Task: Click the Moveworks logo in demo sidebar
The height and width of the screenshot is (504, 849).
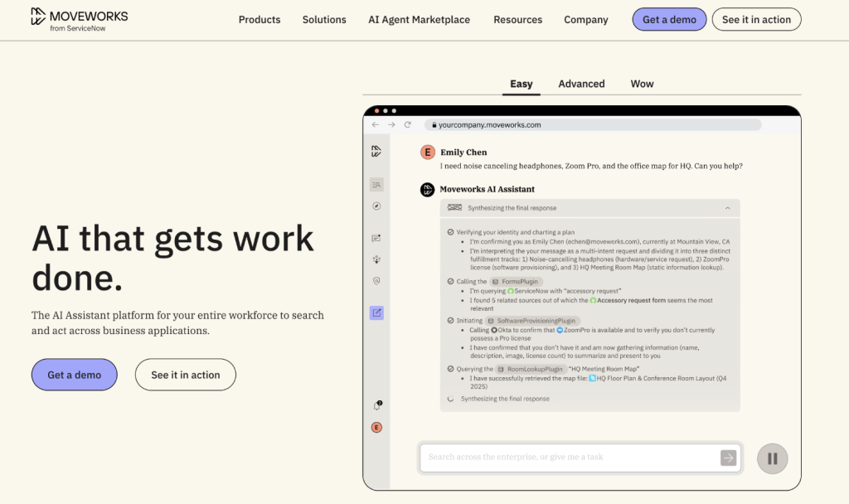Action: coord(376,152)
